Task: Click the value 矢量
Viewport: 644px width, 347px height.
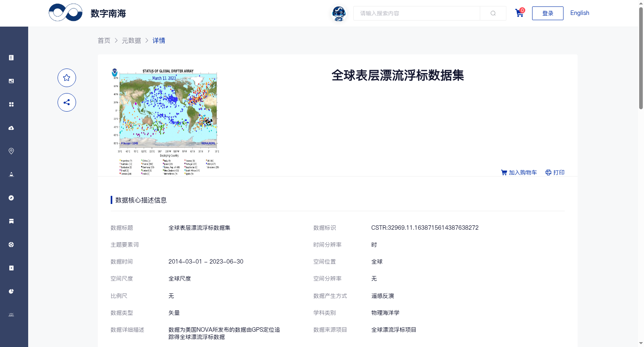Action: pyautogui.click(x=174, y=313)
